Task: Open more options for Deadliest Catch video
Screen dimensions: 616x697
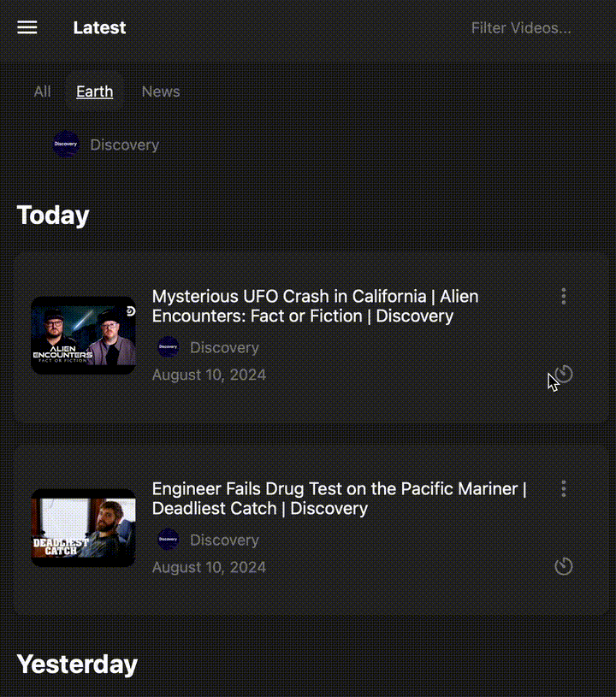Action: click(x=564, y=488)
